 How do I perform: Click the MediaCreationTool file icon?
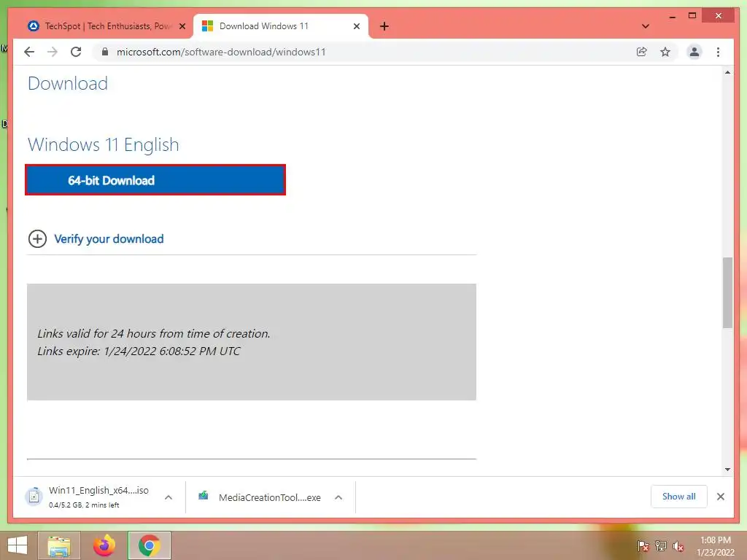point(204,496)
